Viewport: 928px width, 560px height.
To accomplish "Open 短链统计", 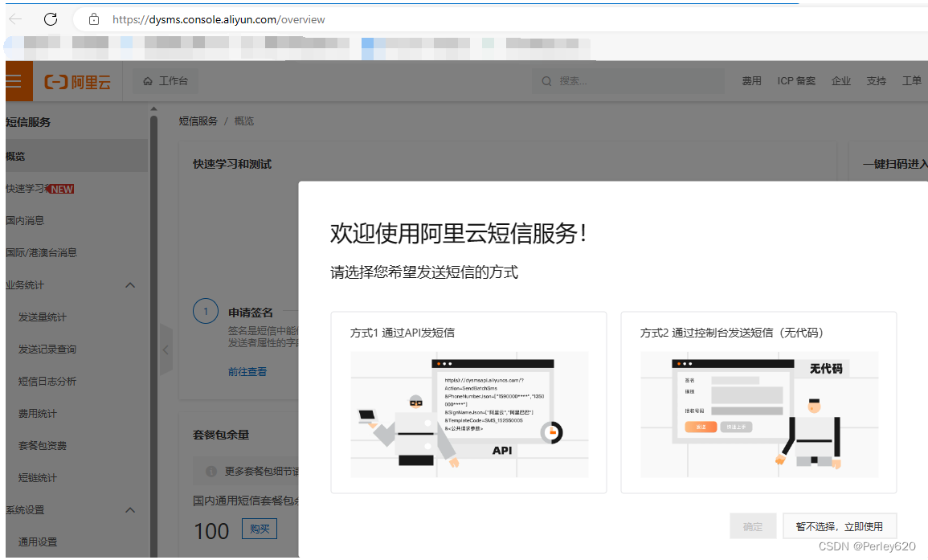I will (x=37, y=478).
